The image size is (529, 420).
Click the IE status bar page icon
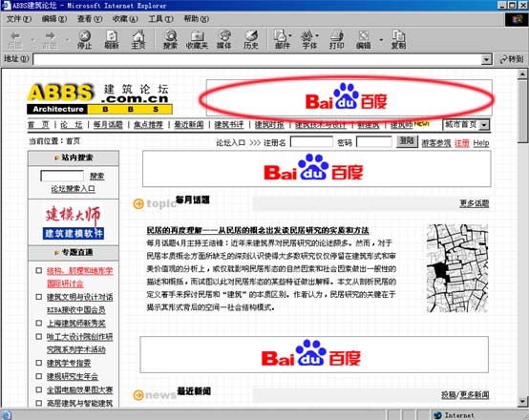pyautogui.click(x=7, y=415)
